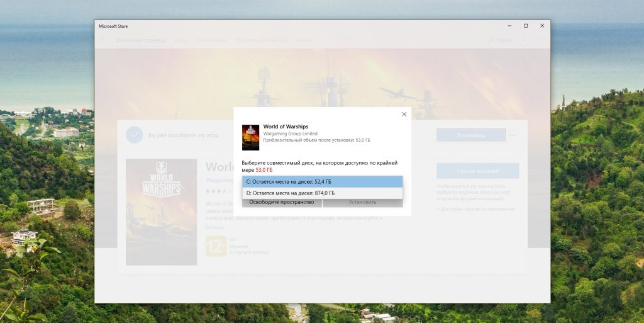Viewport: 644px width, 323px height.
Task: Select drive C: with 52,4 ГБ free
Action: (x=322, y=182)
